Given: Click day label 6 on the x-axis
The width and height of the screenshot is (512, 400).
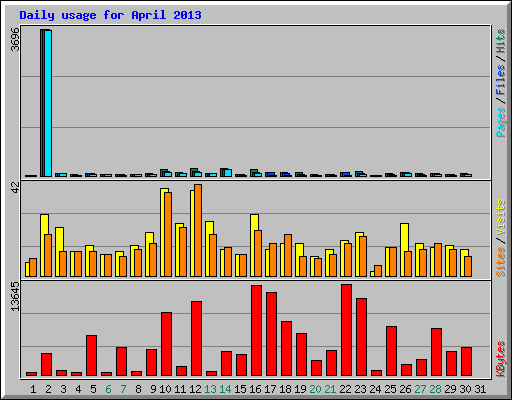Looking at the screenshot, I should pyautogui.click(x=108, y=389).
